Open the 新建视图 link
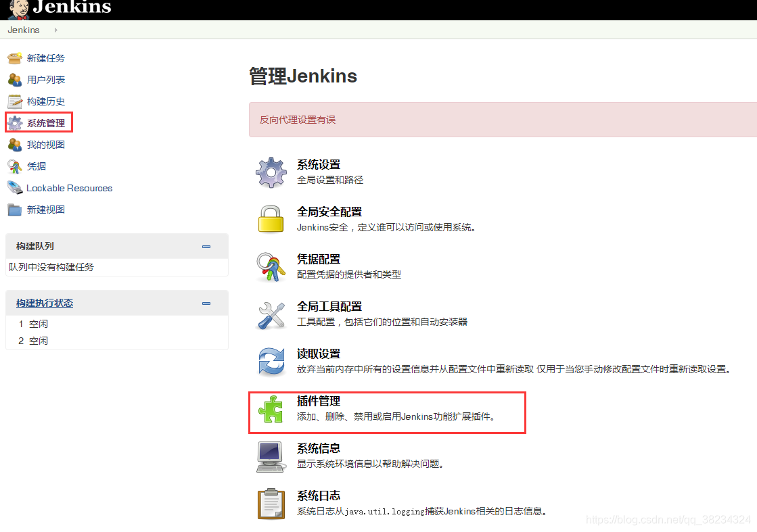757x532 pixels. click(46, 210)
